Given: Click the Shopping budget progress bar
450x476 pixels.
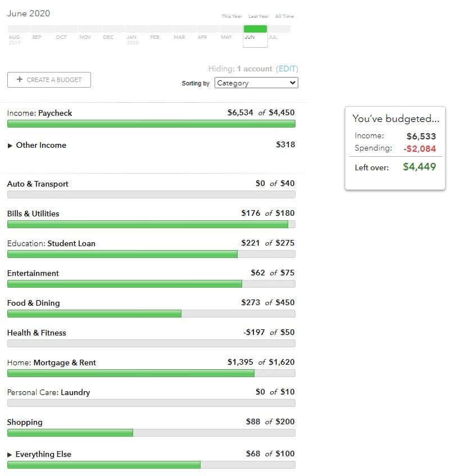Looking at the screenshot, I should coord(151,433).
